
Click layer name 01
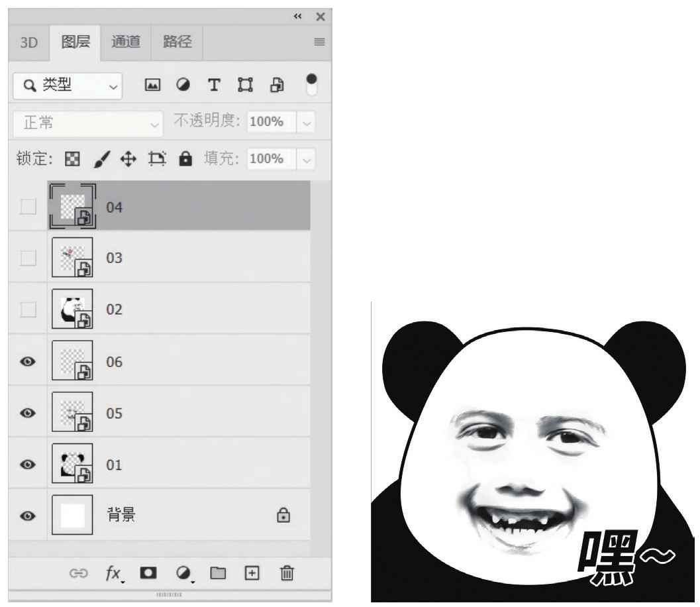coord(114,465)
